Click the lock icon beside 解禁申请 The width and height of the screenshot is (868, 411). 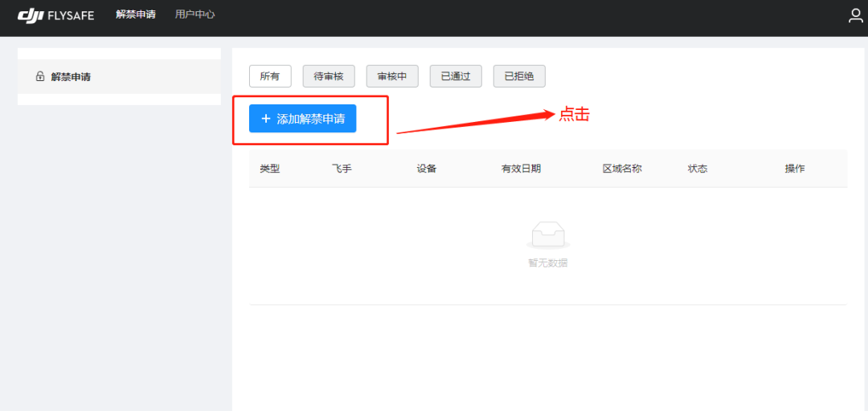coord(40,76)
